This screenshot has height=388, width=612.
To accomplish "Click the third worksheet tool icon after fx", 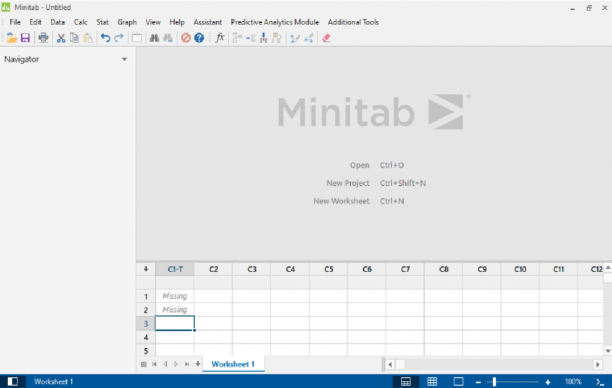I will (x=264, y=38).
